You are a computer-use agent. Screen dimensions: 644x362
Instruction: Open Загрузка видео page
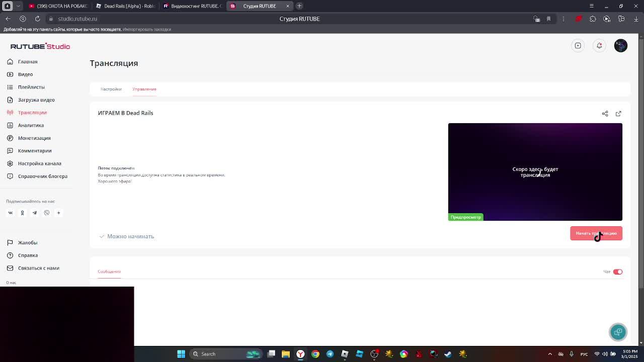click(x=31, y=100)
